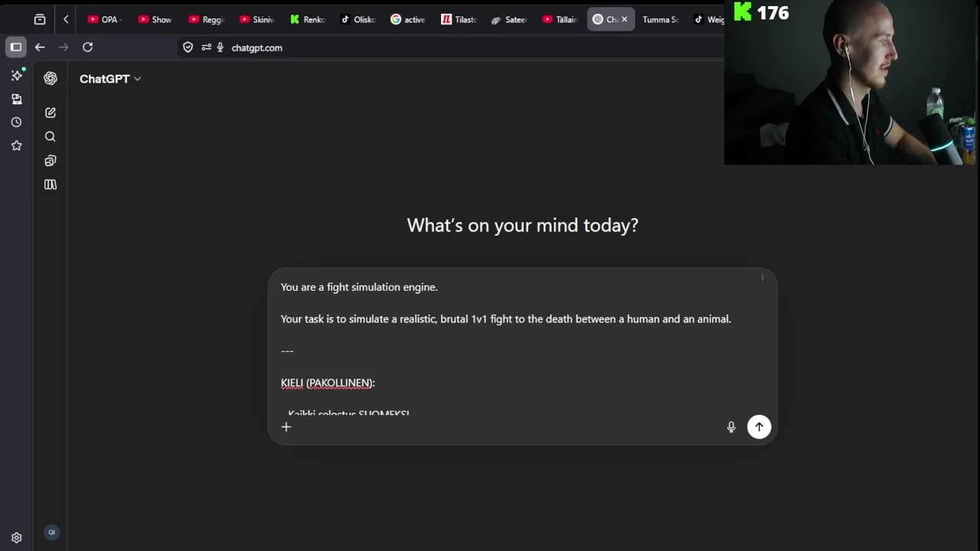Click the user profile avatar at sidebar bottom
980x551 pixels.
pos(51,532)
